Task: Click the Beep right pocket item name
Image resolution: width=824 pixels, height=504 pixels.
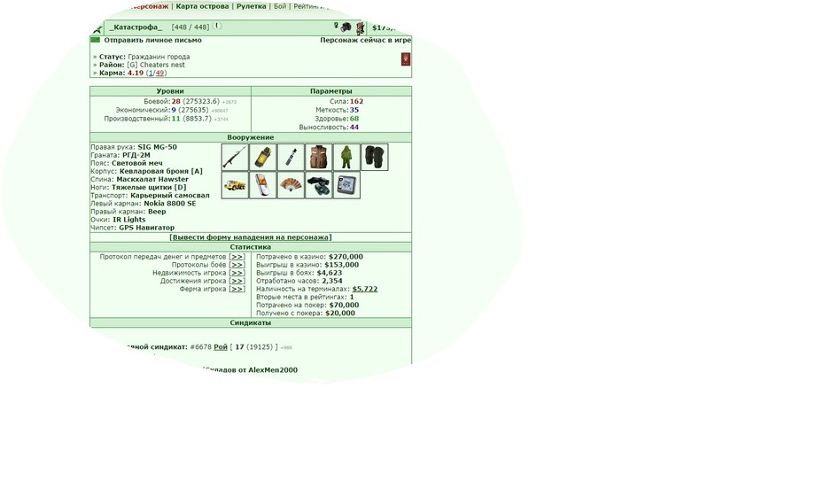Action: 157,212
